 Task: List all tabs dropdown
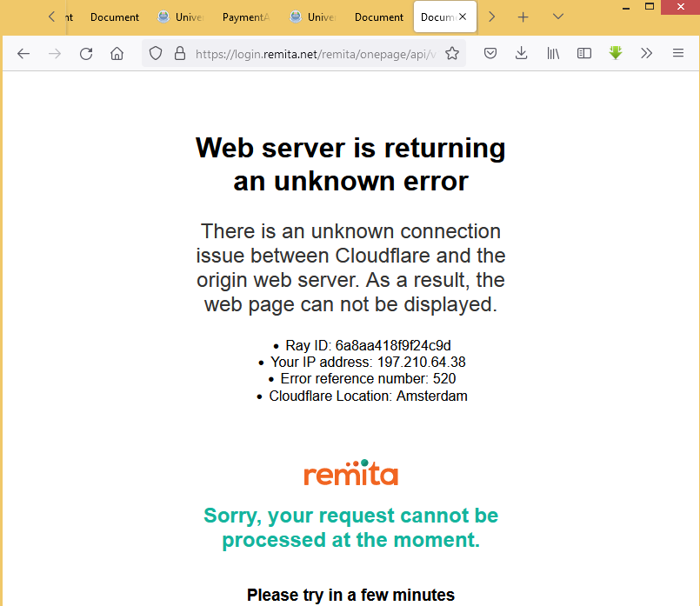(558, 17)
